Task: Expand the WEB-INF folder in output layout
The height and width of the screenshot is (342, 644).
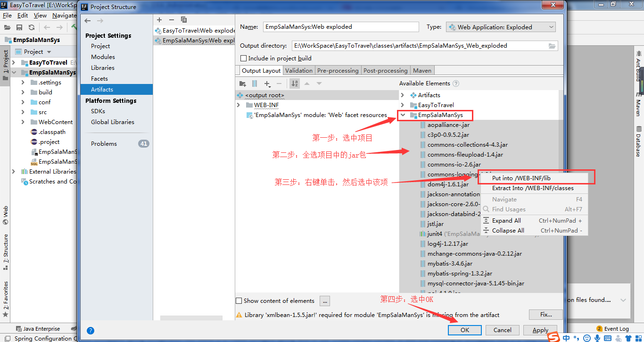Action: (x=239, y=105)
